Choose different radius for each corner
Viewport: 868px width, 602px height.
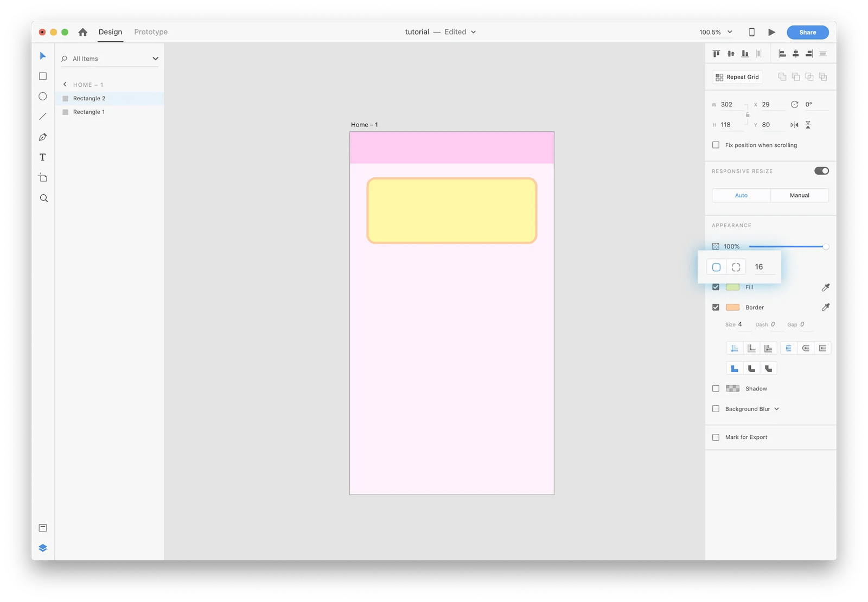[736, 267]
